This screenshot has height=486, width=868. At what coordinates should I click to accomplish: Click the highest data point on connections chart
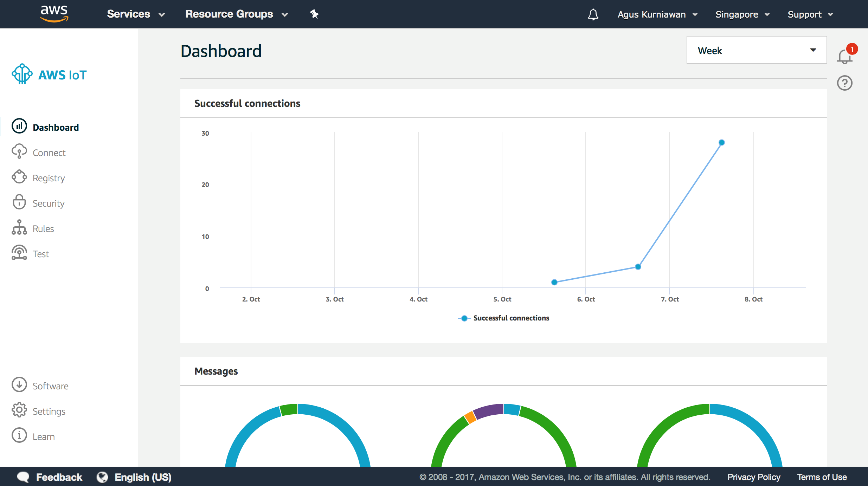coord(721,142)
